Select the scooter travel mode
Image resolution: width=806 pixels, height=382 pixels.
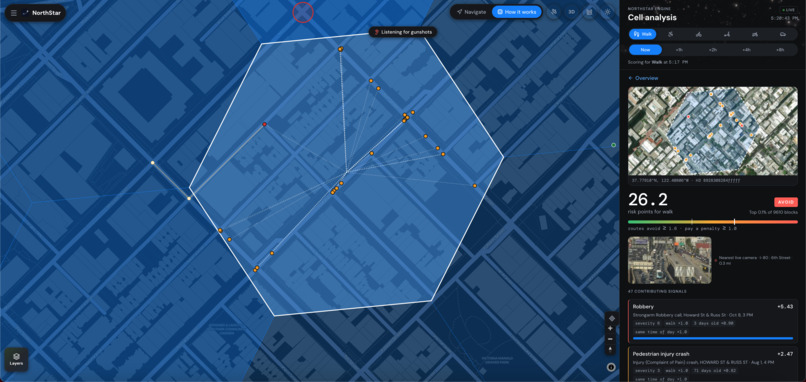point(727,34)
